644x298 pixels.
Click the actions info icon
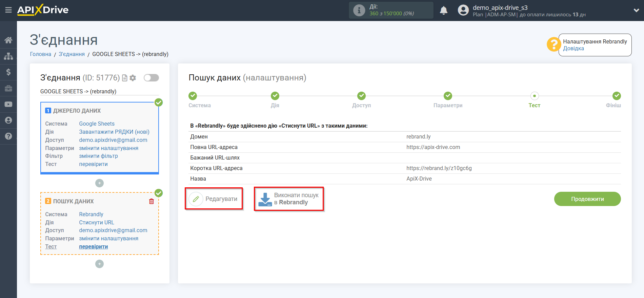pos(359,10)
